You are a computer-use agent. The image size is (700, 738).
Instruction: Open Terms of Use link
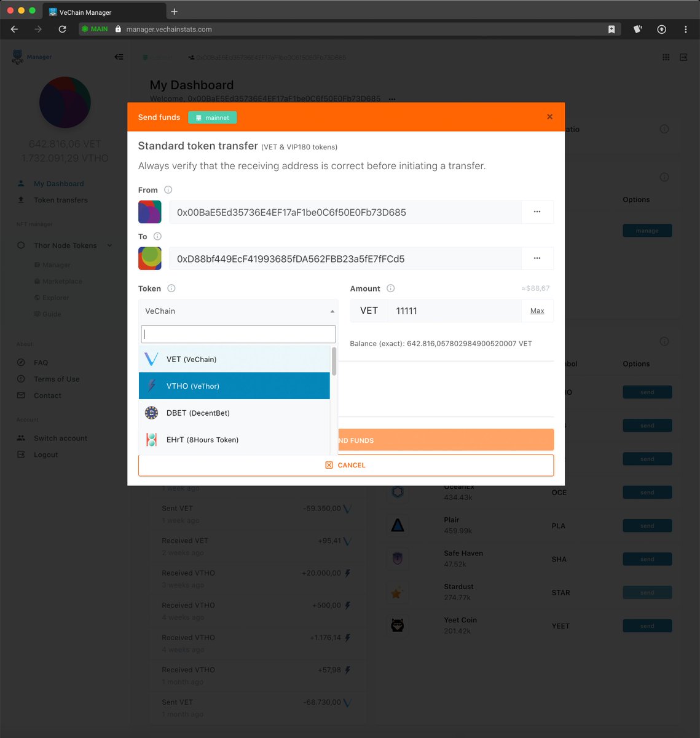pyautogui.click(x=57, y=379)
